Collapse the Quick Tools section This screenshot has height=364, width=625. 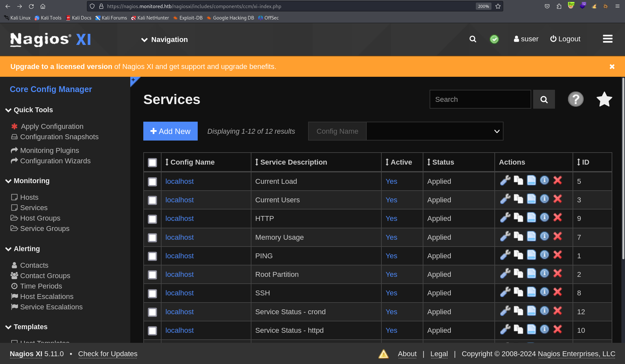[x=29, y=110]
